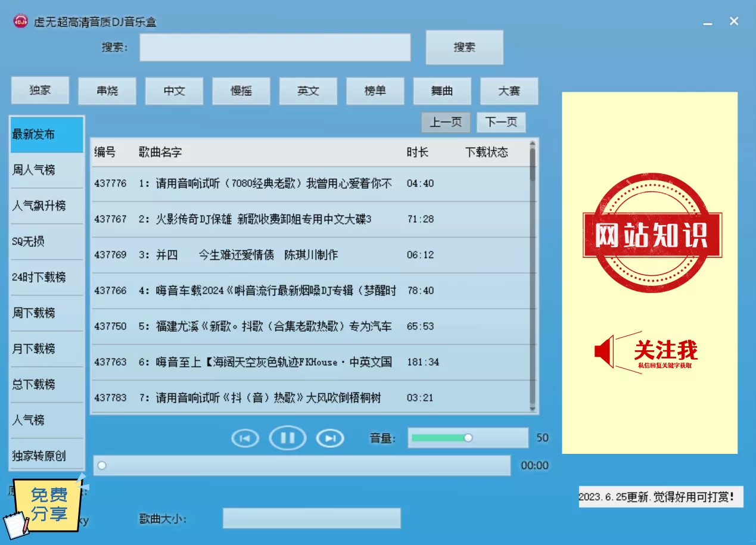The height and width of the screenshot is (545, 756).
Task: Click the DJ music box app logo
Action: pos(21,21)
